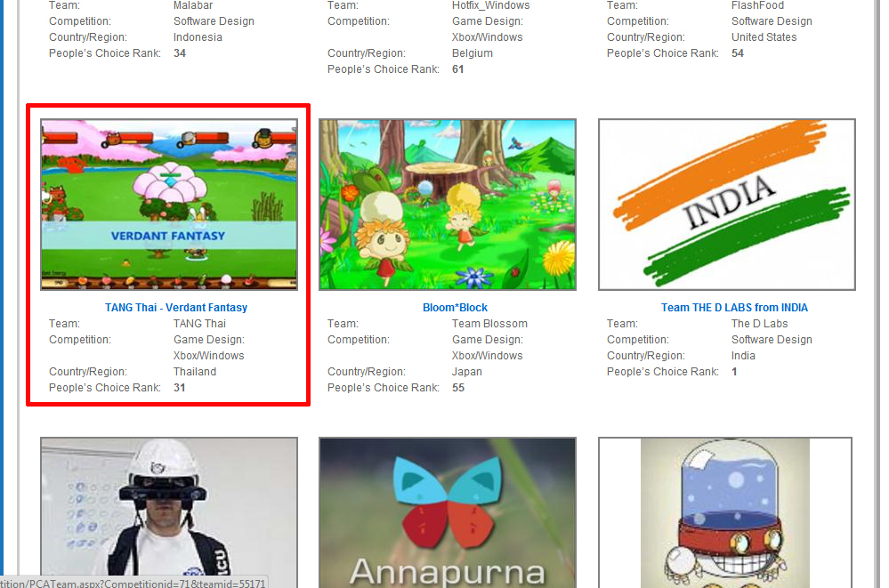Select the "Hotfix_Windows" team name text
Image resolution: width=889 pixels, height=588 pixels.
[x=490, y=5]
